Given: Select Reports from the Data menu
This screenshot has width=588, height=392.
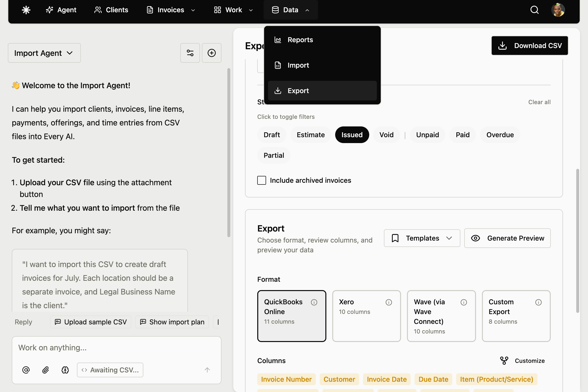Looking at the screenshot, I should click(x=300, y=39).
